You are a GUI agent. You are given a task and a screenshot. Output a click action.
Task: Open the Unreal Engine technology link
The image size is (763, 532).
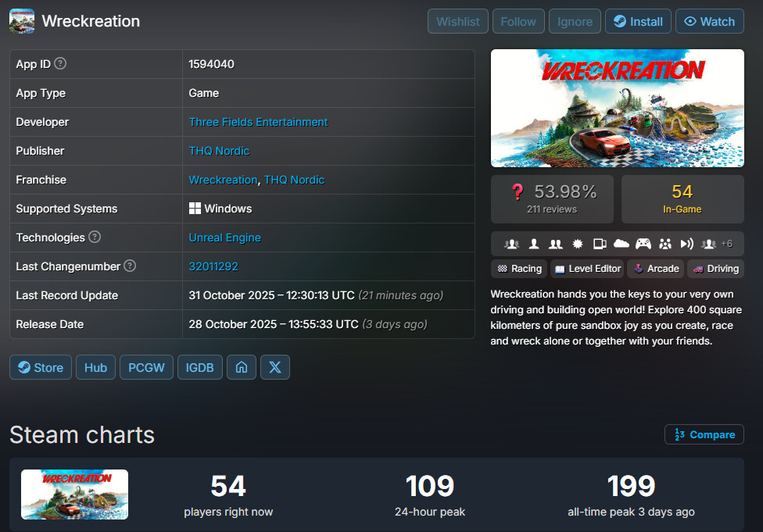point(224,237)
